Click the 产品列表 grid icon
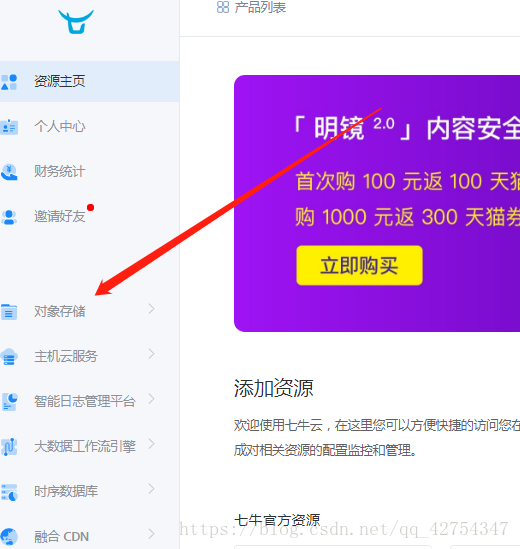 click(223, 7)
